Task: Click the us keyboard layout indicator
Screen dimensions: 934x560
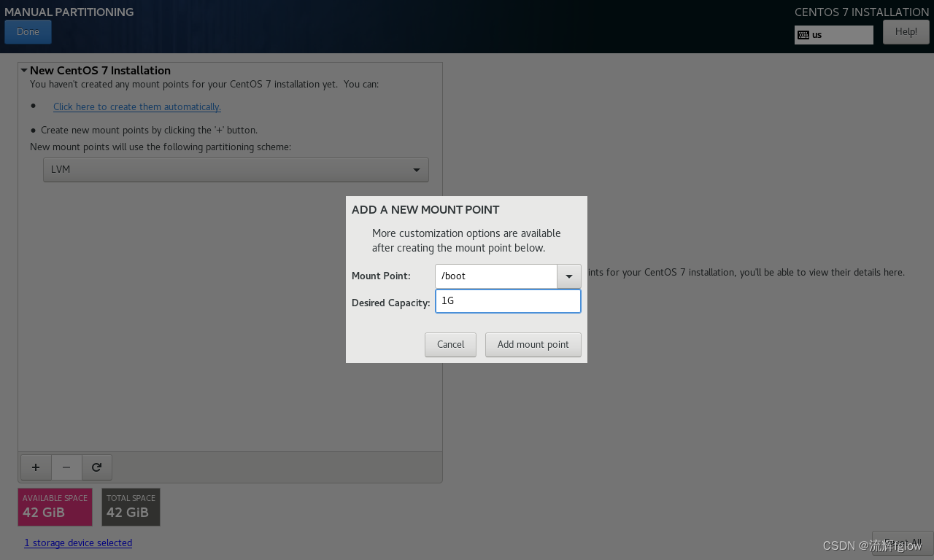Action: click(833, 35)
